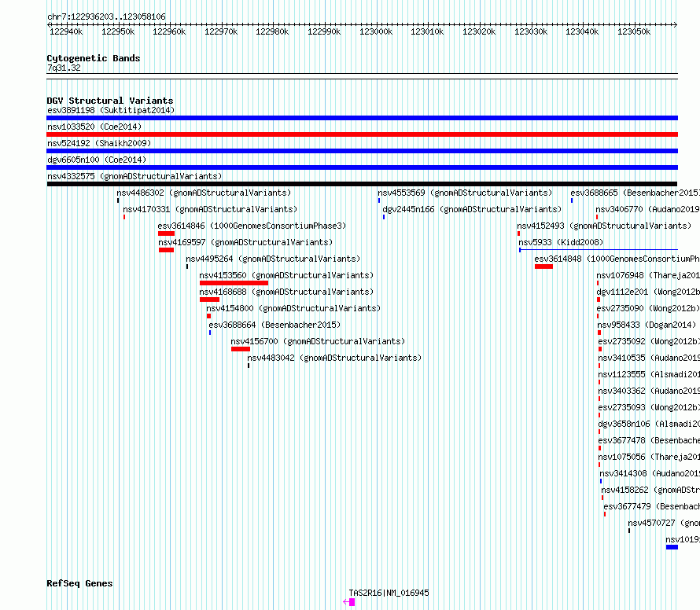700x610 pixels.
Task: Click the Cytogenetic Bands track title
Action: click(94, 58)
